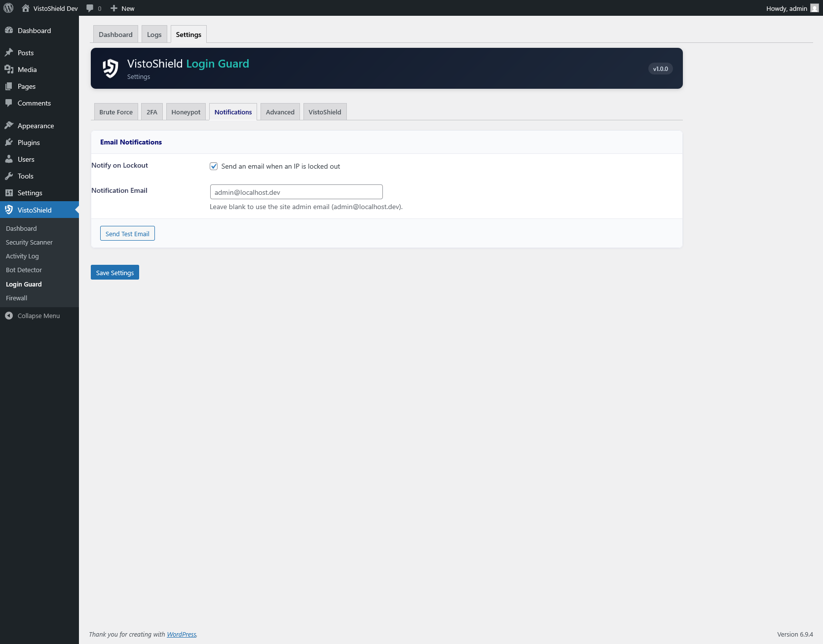The height and width of the screenshot is (644, 823).
Task: Open Tools via the wrench icon
Action: pos(9,176)
